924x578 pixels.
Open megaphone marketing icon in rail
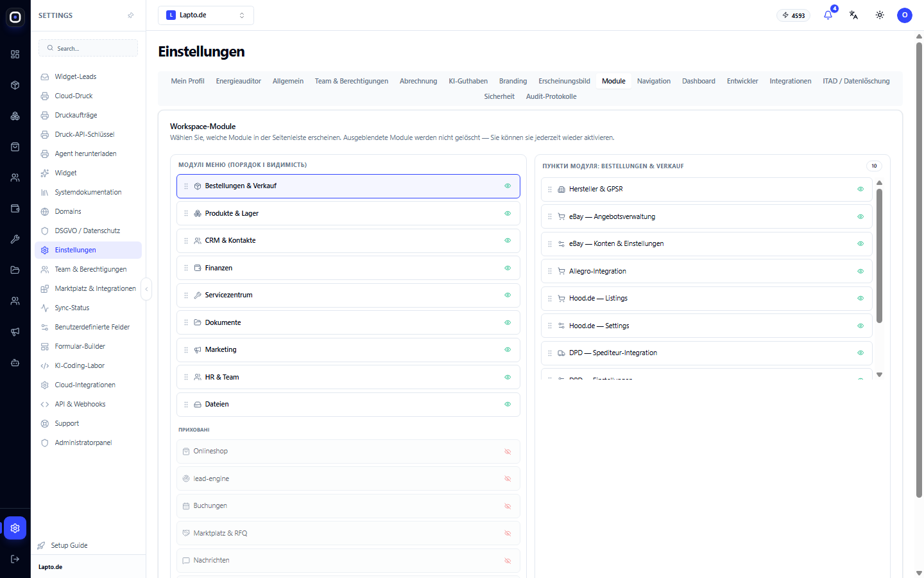[x=15, y=332]
